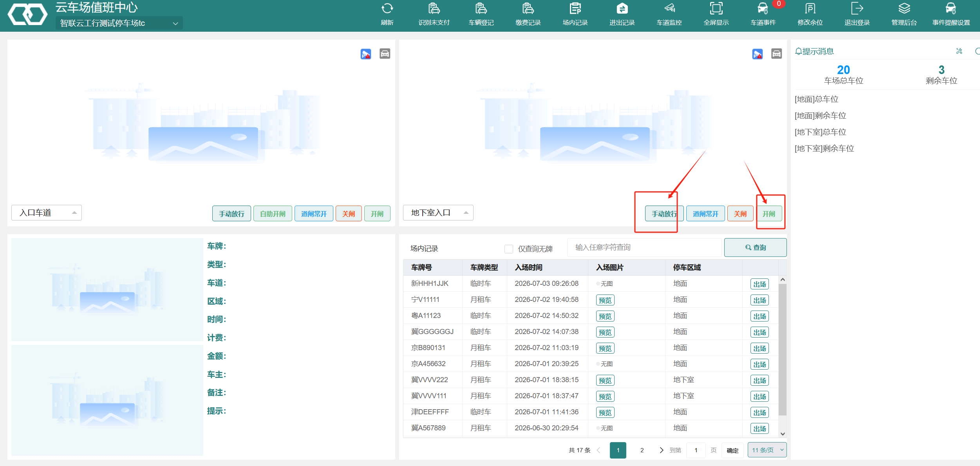This screenshot has width=980, height=466.
Task: Expand the parking lot name dropdown
Action: coord(119,23)
